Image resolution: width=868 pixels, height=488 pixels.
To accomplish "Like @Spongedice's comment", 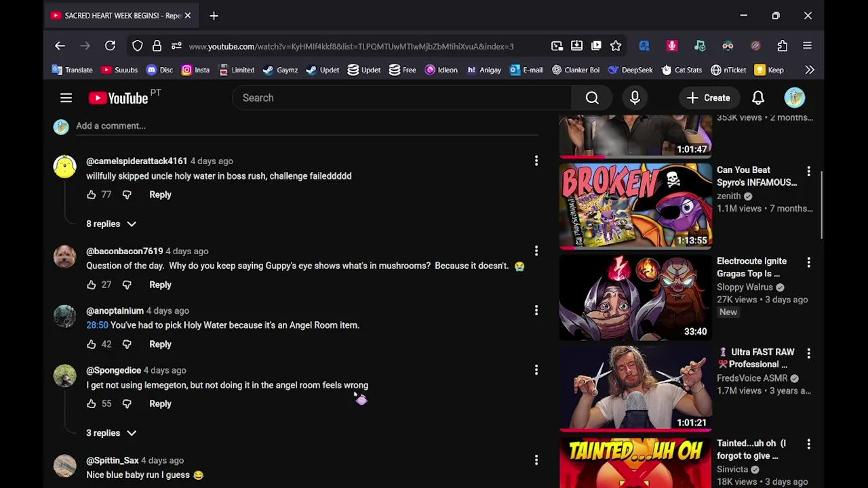I will point(91,404).
